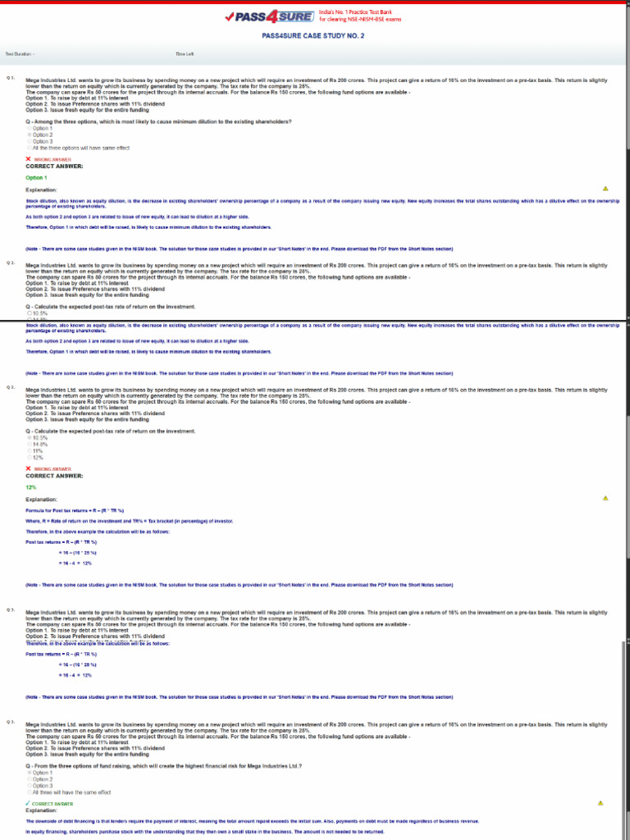Click the green check mark icon under Q3 options
This screenshot has height=840, width=630.
pyautogui.click(x=28, y=804)
